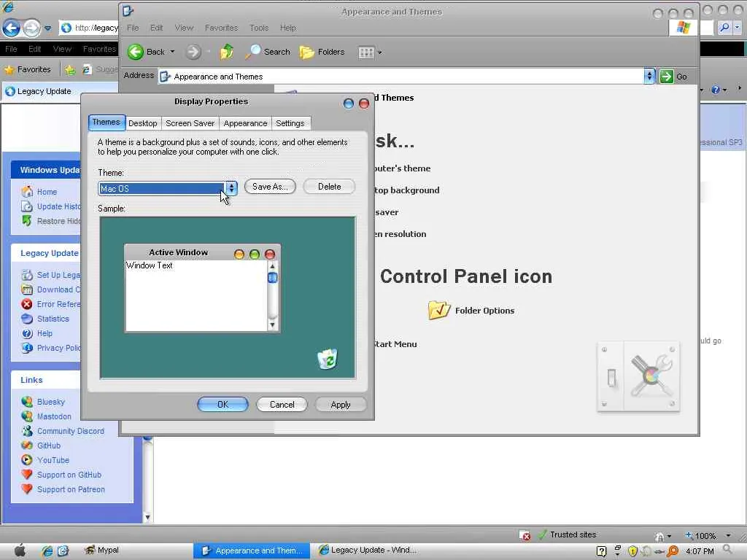Click the Delete theme button
The height and width of the screenshot is (560, 747).
pyautogui.click(x=329, y=187)
